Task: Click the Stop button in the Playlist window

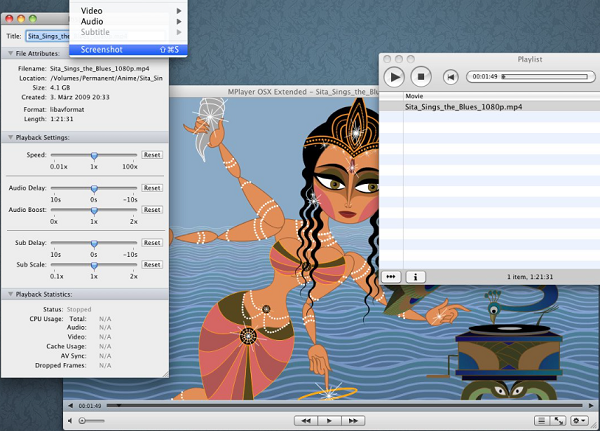Action: tap(421, 77)
